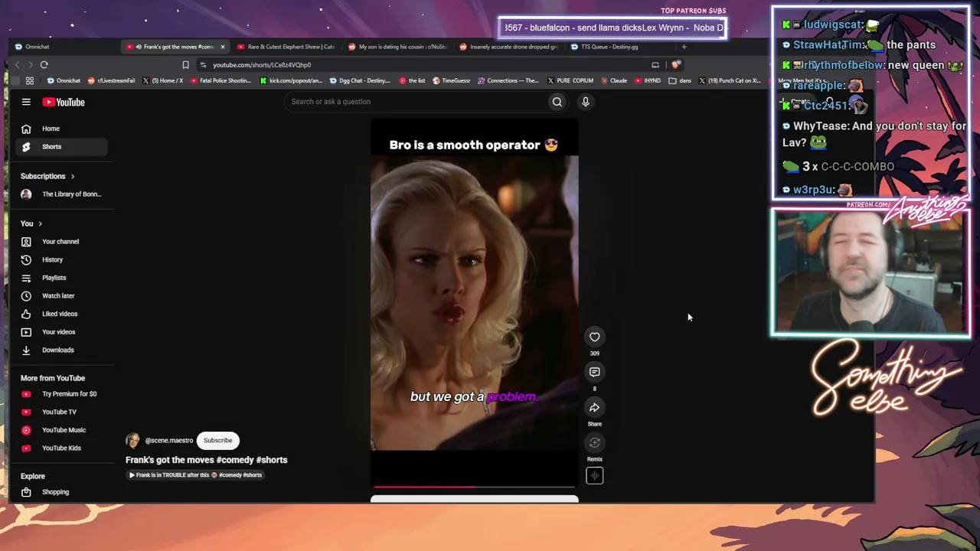
Task: Open @scene.maestro avatar
Action: click(133, 441)
